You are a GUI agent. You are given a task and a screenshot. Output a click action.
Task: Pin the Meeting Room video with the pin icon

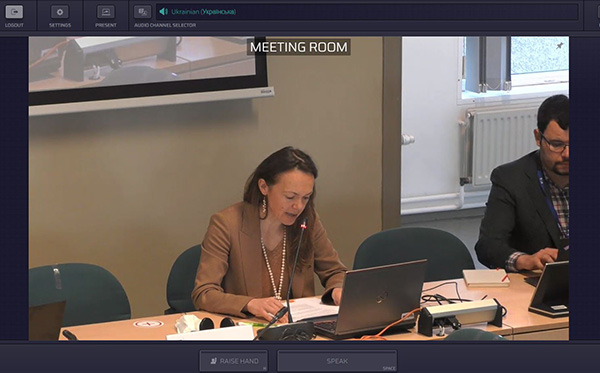pos(559,46)
